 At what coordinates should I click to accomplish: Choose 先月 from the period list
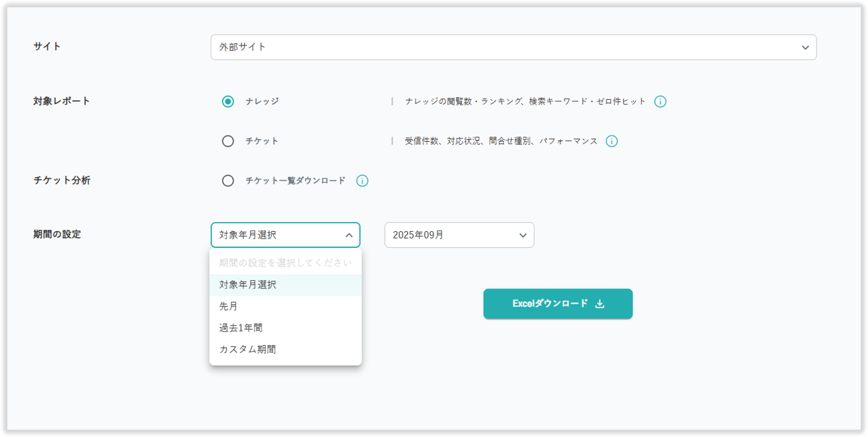pos(229,306)
